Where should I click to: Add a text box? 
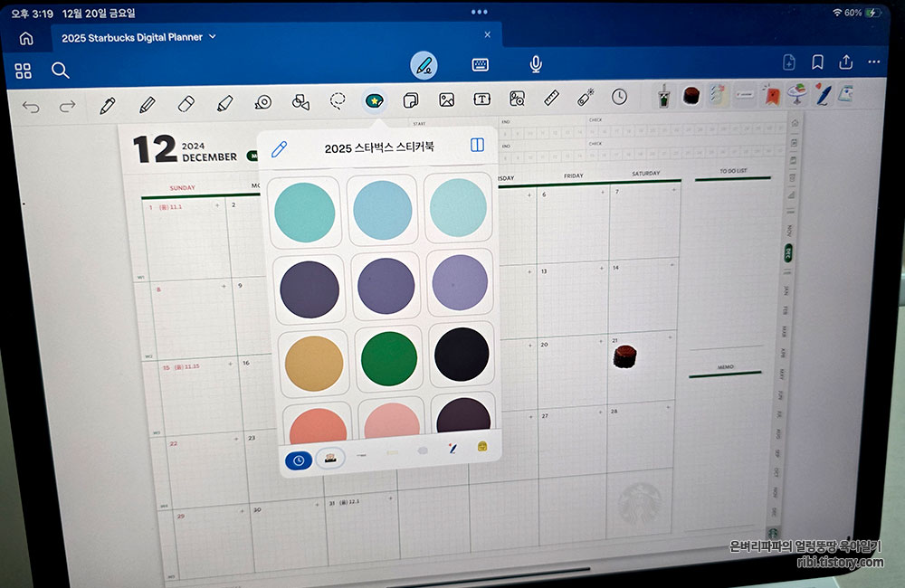coord(482,100)
